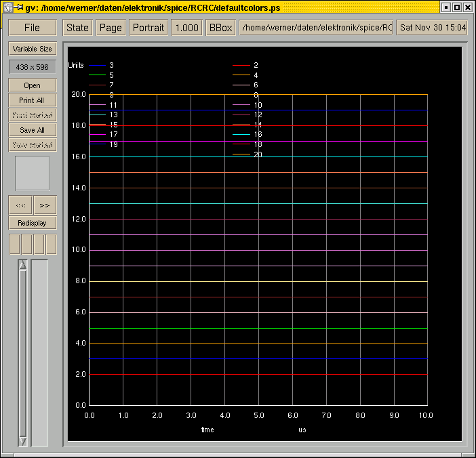
Task: Minimize the gv window
Action: tap(445, 7)
